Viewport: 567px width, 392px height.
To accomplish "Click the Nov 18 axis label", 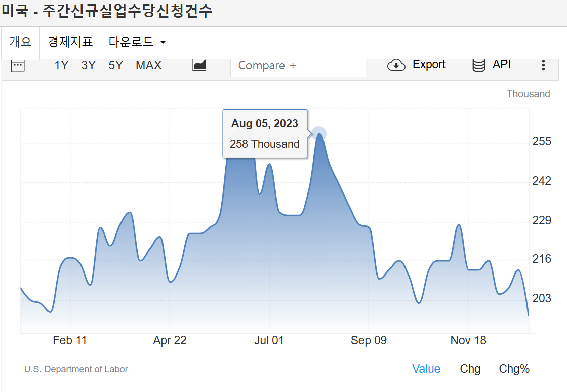I will (468, 340).
